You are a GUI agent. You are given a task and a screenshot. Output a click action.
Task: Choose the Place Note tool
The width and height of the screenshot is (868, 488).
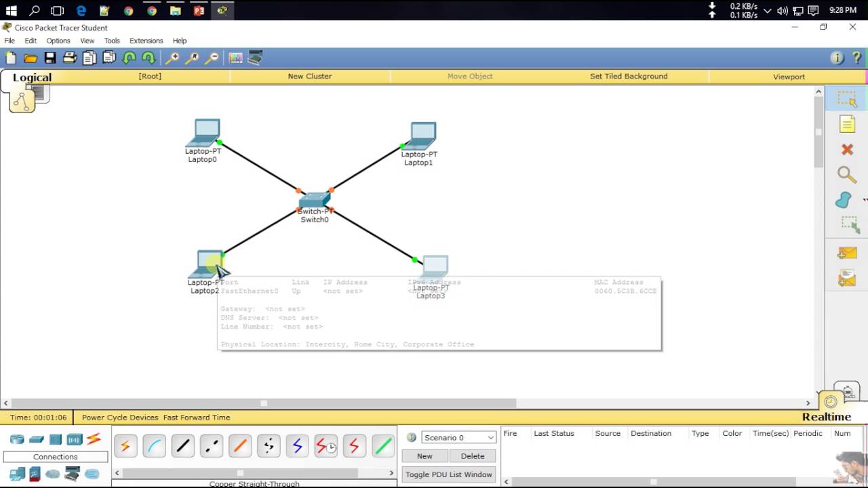coord(847,124)
